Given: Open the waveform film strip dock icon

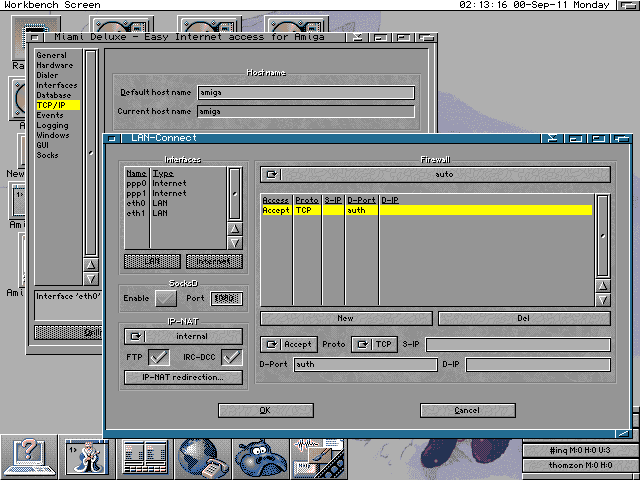Looking at the screenshot, I should 318,457.
